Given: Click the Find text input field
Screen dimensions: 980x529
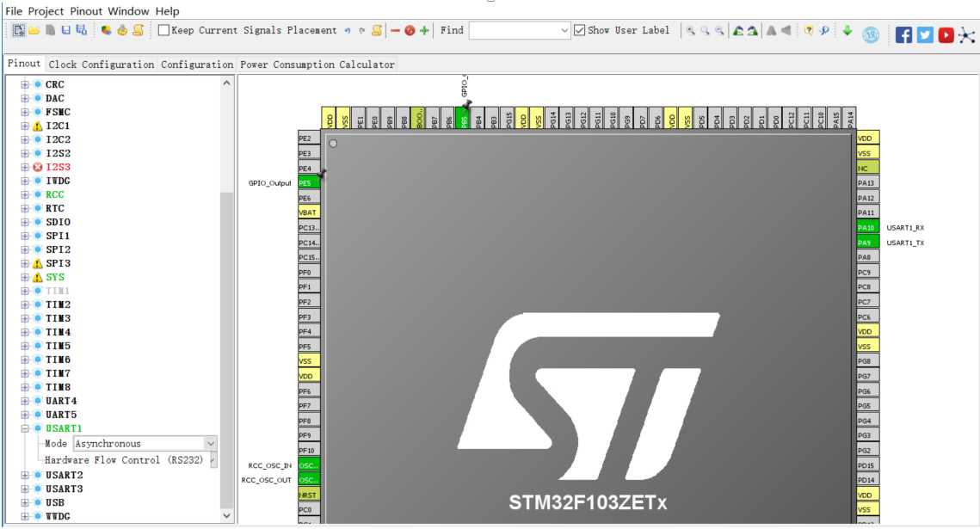Looking at the screenshot, I should pyautogui.click(x=514, y=30).
